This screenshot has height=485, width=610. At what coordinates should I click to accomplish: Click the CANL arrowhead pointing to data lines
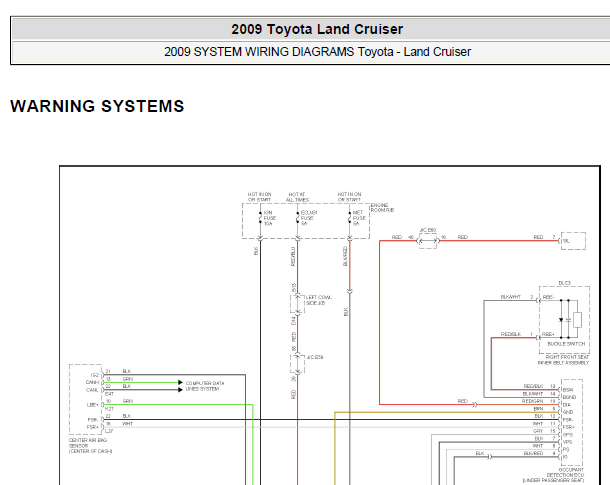(x=180, y=390)
